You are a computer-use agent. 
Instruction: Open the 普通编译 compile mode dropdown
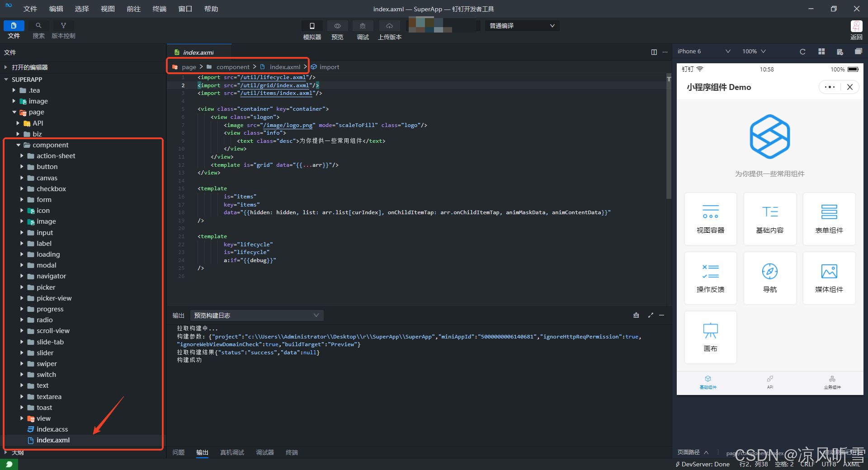pyautogui.click(x=522, y=26)
